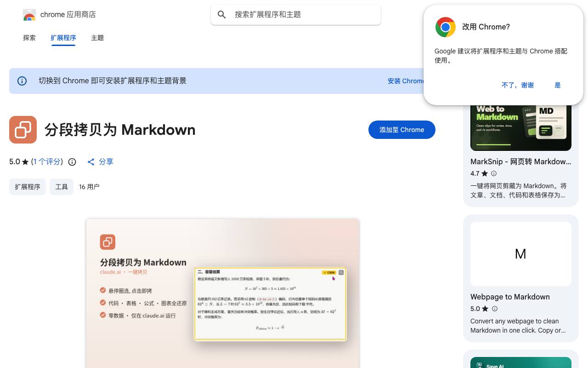Open the 探索 tab
Viewport: 588px width, 368px height.
pos(29,38)
